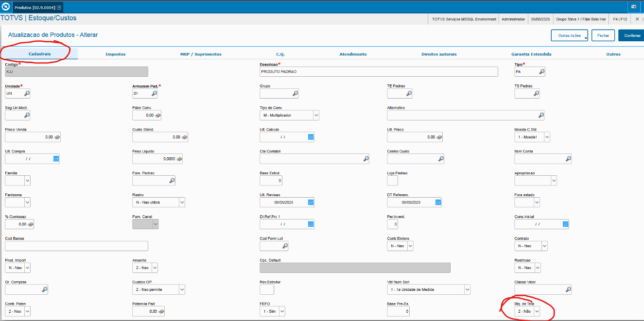Switch to the Cadastrais tab

click(39, 54)
